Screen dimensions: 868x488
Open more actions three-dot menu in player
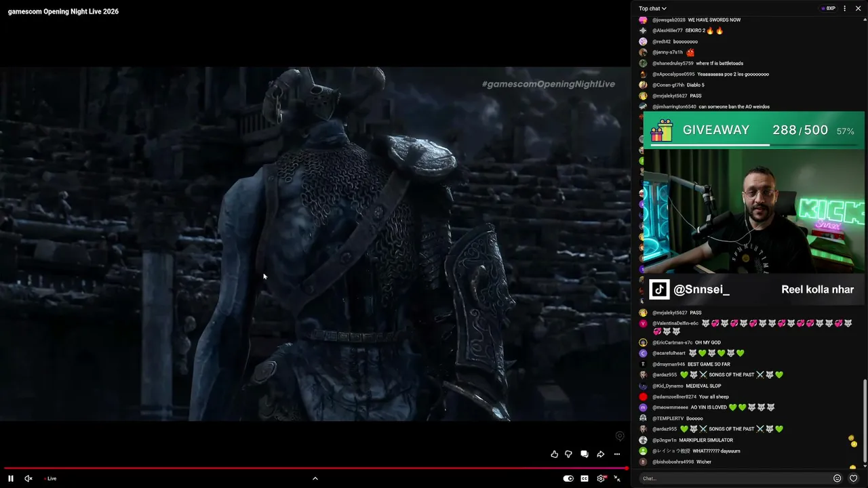(x=617, y=454)
